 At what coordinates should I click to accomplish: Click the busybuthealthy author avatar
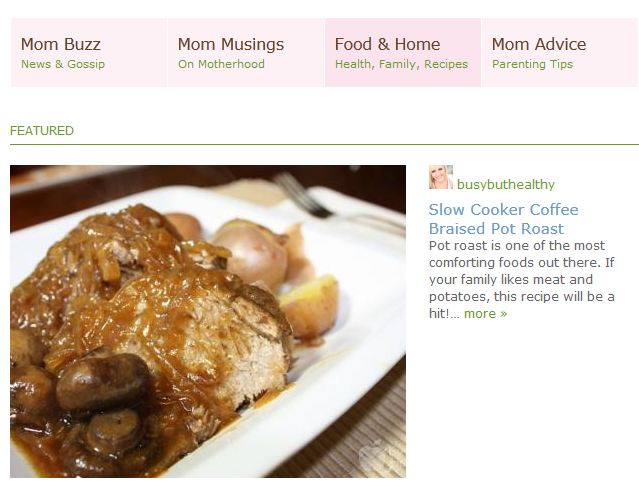[x=441, y=177]
